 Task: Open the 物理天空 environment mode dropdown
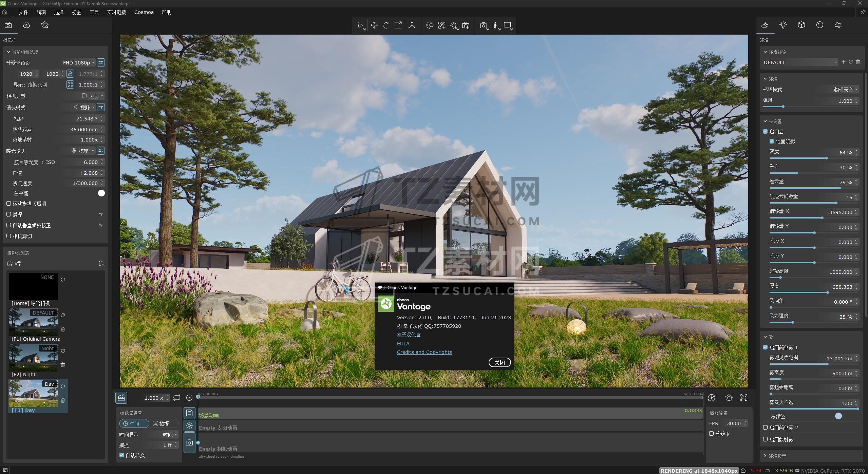point(845,90)
